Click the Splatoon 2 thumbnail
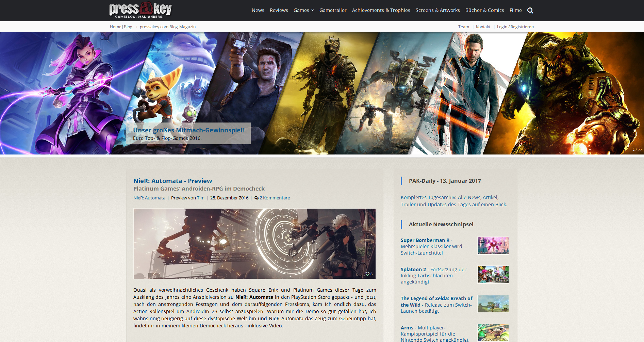Image resolution: width=644 pixels, height=342 pixels. [493, 275]
